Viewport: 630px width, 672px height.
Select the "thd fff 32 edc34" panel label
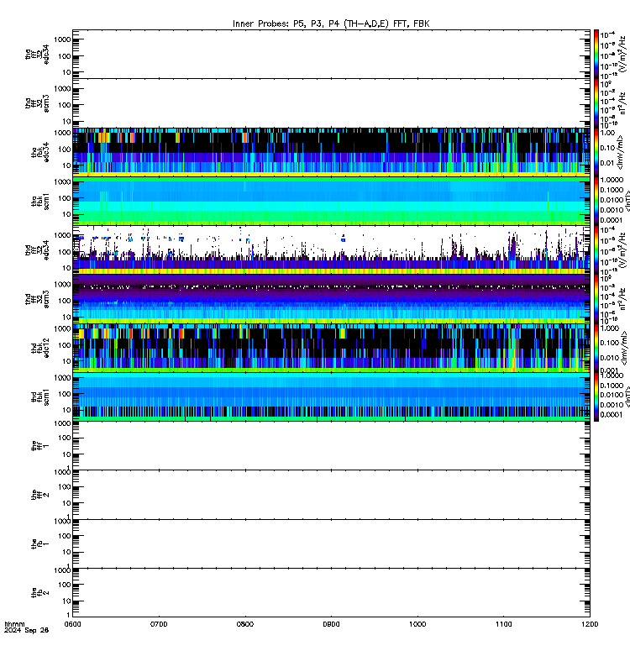pos(37,249)
